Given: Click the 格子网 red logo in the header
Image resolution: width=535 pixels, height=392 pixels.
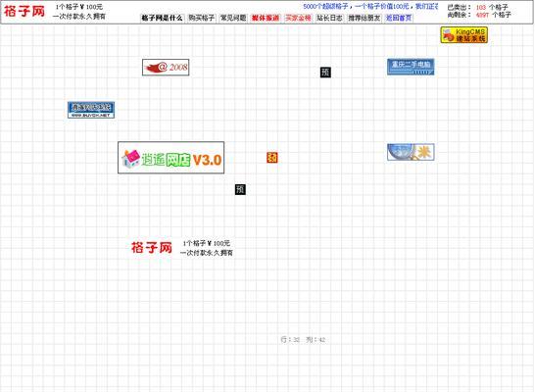Looking at the screenshot, I should click(24, 12).
